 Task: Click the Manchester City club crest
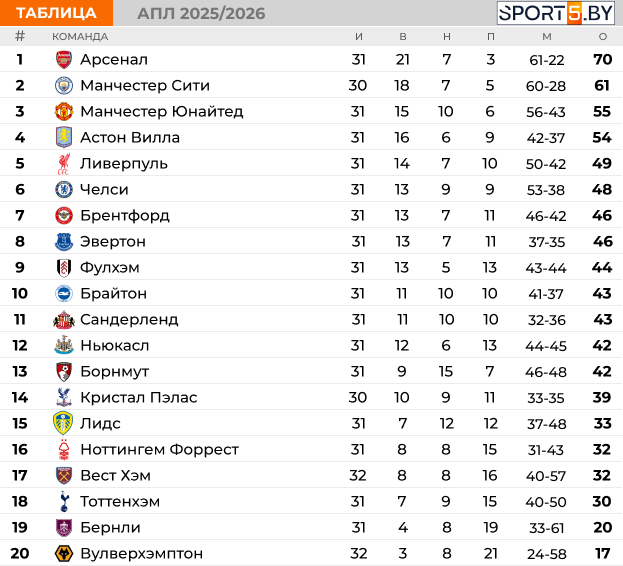coord(64,85)
